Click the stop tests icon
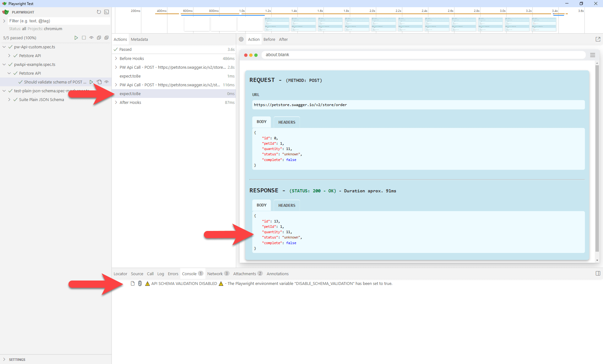 (x=84, y=38)
